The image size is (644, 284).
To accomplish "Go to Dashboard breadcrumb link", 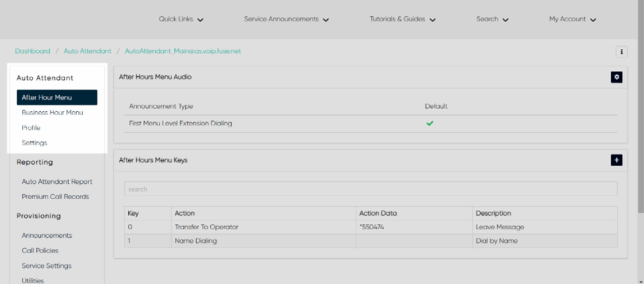I will pos(32,51).
